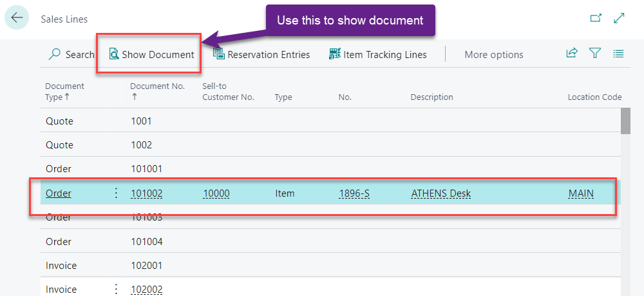Open page in new window icon

click(596, 19)
